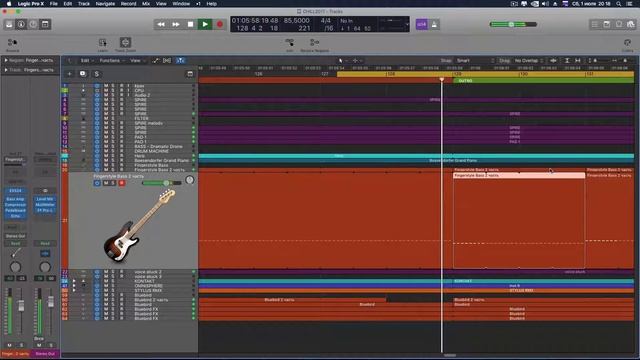
Task: Open the Snap Smart dropdown
Action: [475, 60]
